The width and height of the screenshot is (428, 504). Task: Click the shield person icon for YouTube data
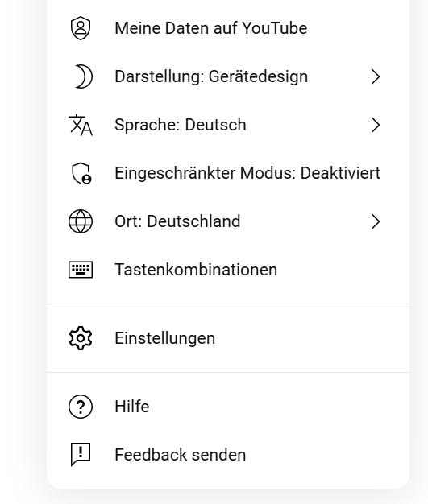[x=81, y=28]
